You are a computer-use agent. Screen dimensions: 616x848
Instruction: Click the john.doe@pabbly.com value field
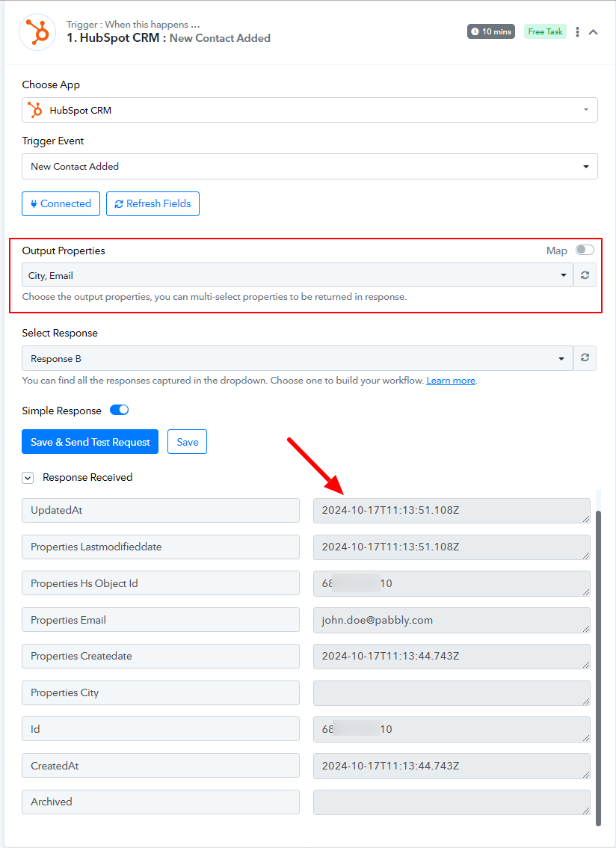pos(452,621)
